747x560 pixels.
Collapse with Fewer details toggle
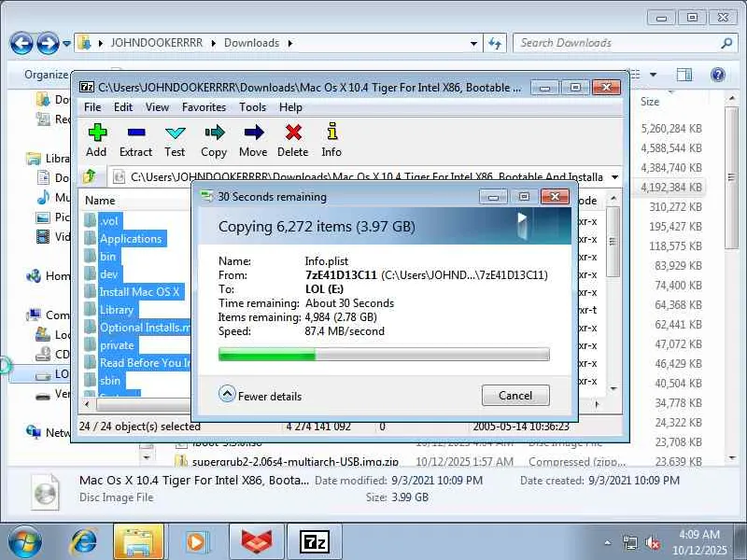pyautogui.click(x=261, y=395)
